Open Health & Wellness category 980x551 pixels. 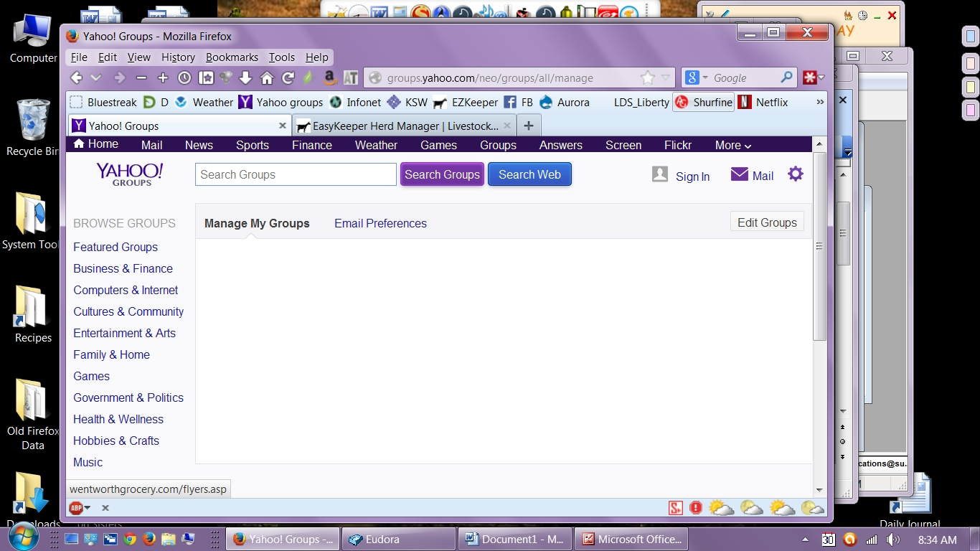point(118,419)
